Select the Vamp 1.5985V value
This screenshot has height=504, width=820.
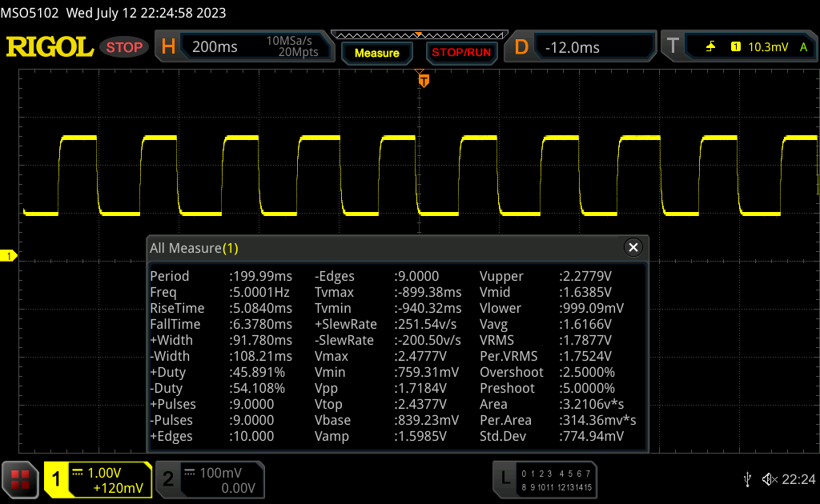point(420,436)
